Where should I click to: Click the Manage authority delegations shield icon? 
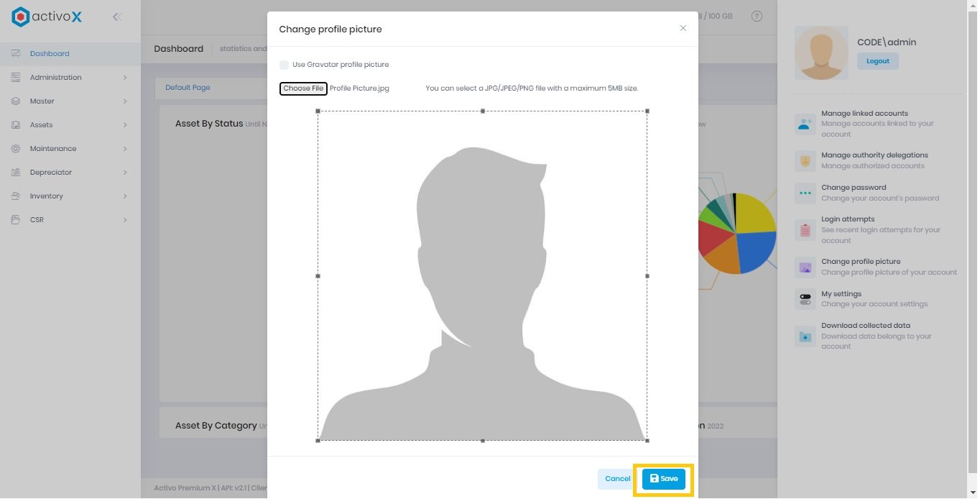click(x=805, y=160)
